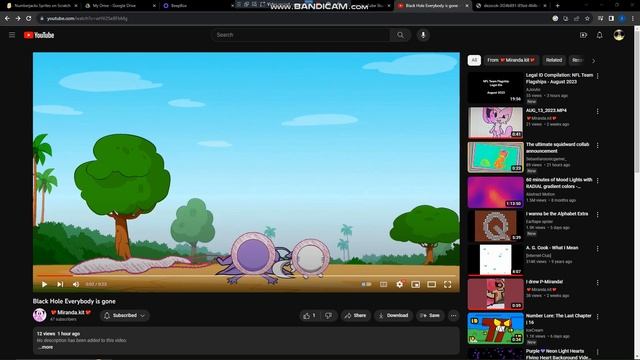
Task: Click the Share button
Action: [x=356, y=316]
